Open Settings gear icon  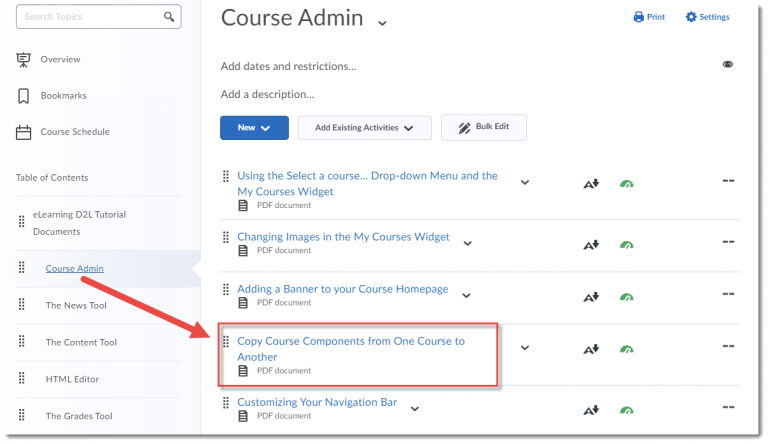pos(691,17)
